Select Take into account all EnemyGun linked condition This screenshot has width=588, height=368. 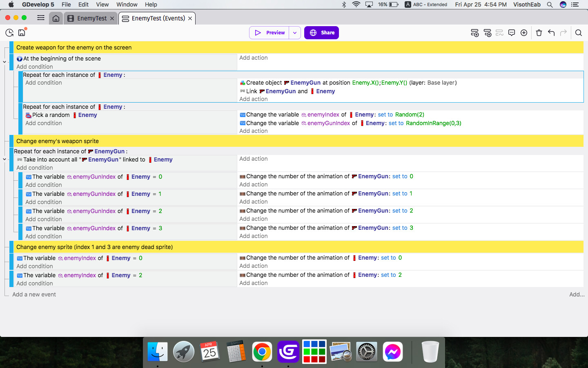[95, 159]
